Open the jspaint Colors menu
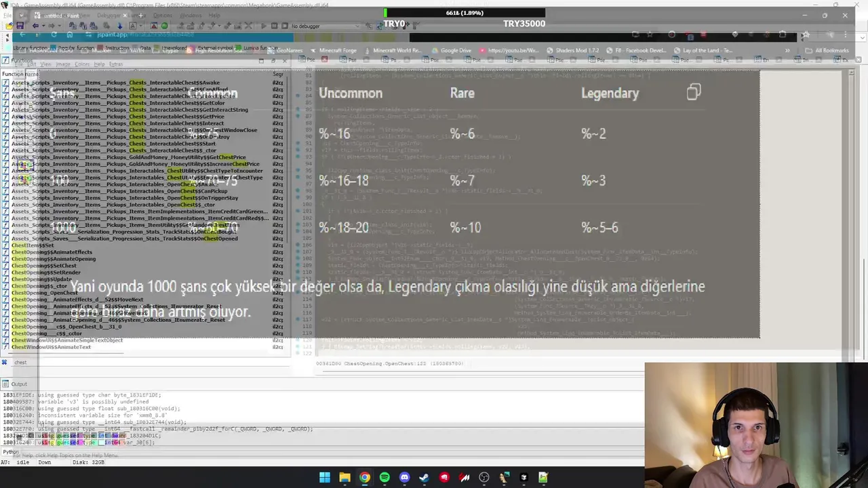This screenshot has height=488, width=868. tap(82, 64)
